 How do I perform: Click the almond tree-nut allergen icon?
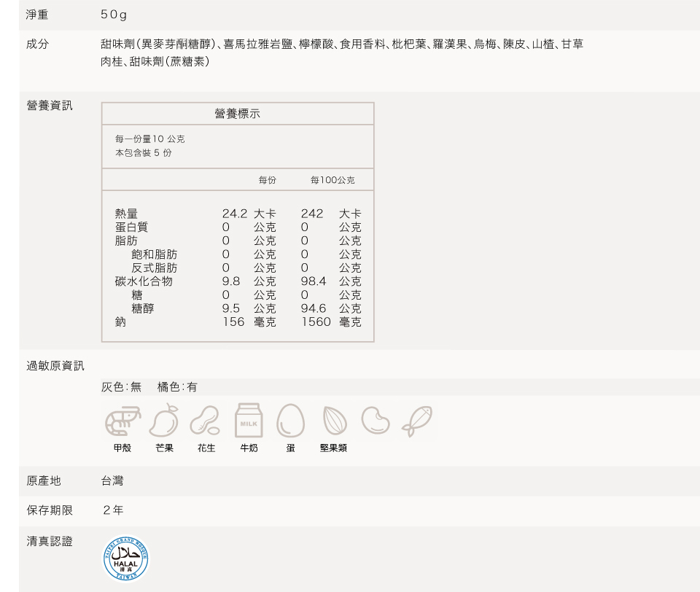(333, 421)
